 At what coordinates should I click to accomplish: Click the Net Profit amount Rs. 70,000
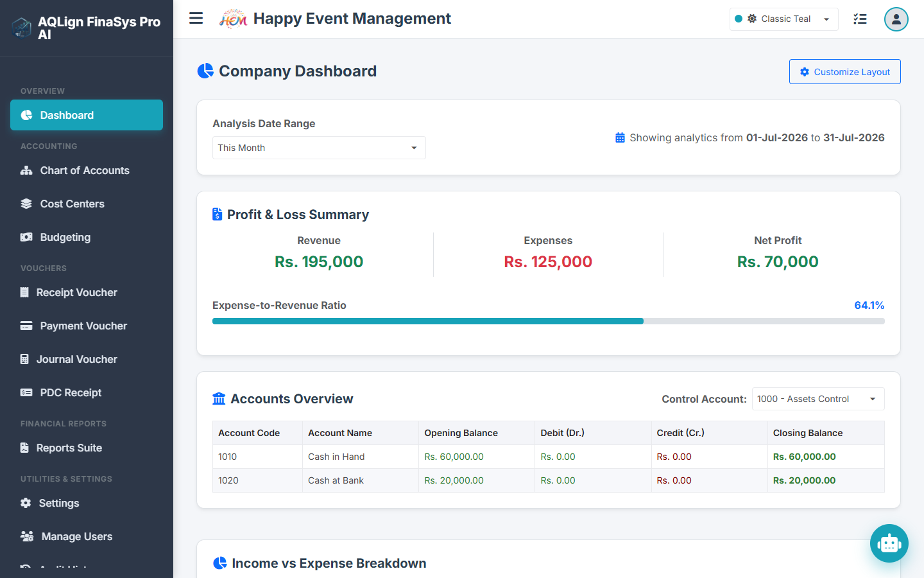tap(778, 261)
